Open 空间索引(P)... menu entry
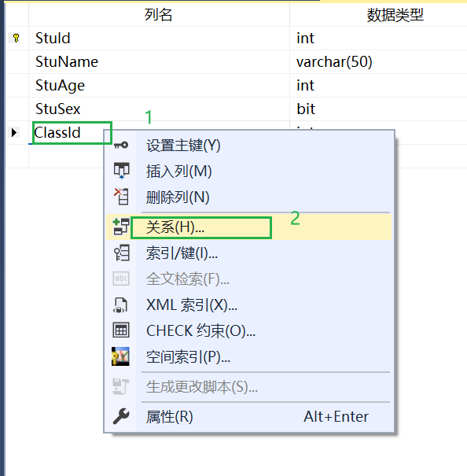This screenshot has width=467, height=476. coord(248,356)
